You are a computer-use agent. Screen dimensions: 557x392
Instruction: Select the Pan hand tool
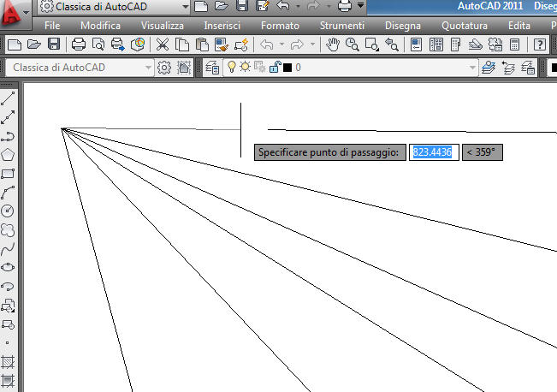click(333, 45)
